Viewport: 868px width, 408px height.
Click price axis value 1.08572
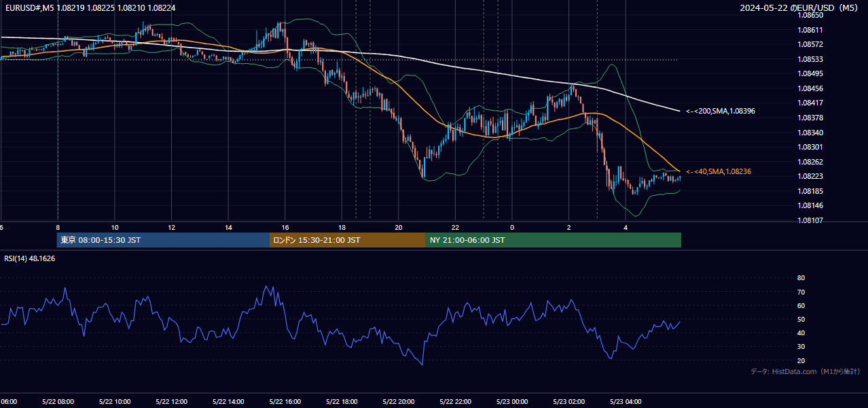click(810, 44)
